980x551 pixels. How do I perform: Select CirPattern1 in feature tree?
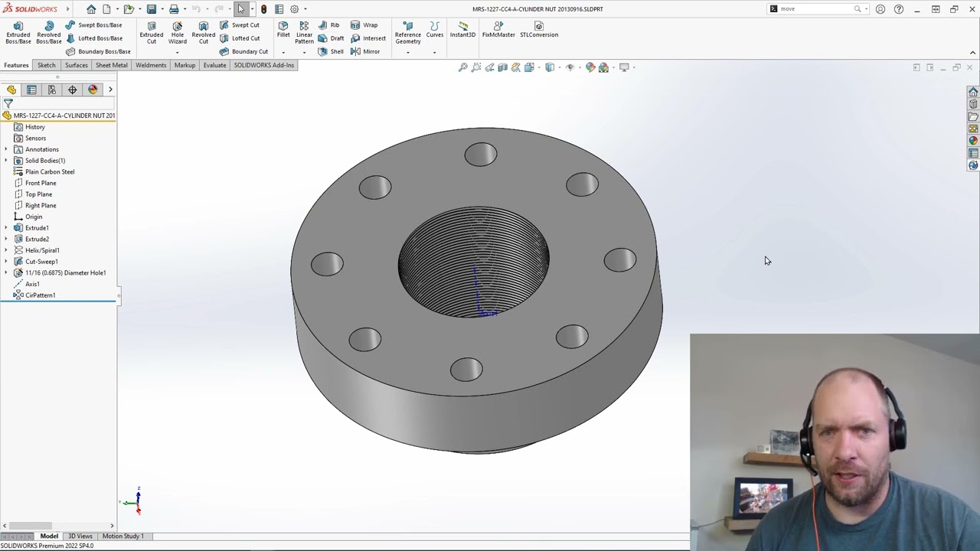click(x=34, y=295)
